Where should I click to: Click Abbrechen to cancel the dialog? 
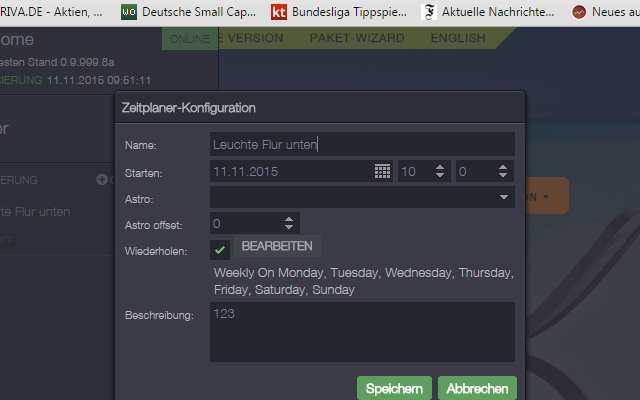477,388
